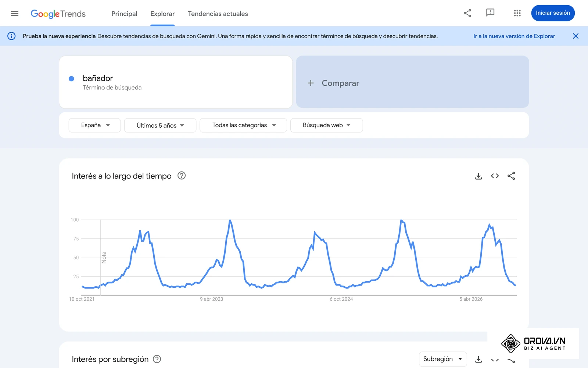Open help for Interés por subregión
The width and height of the screenshot is (588, 368).
click(x=157, y=359)
